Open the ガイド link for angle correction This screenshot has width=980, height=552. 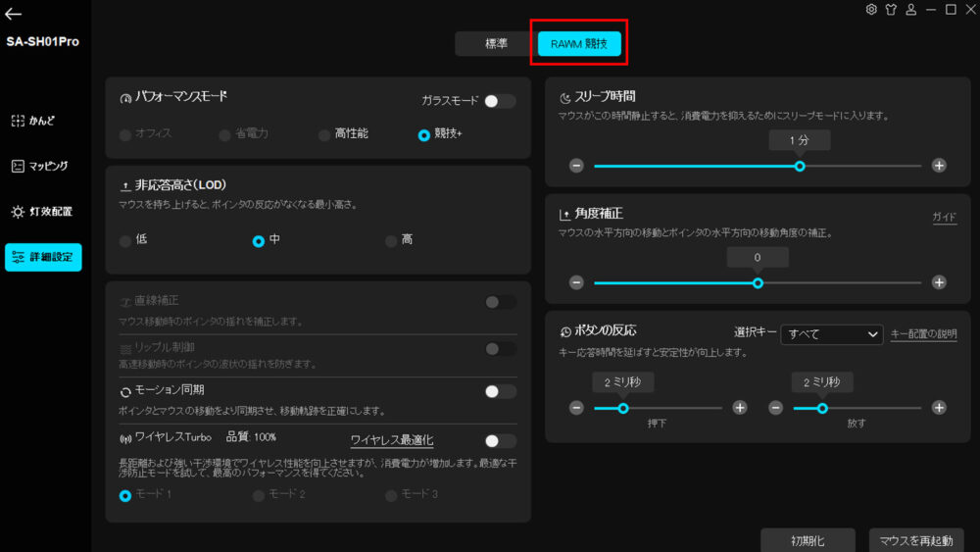tap(944, 218)
